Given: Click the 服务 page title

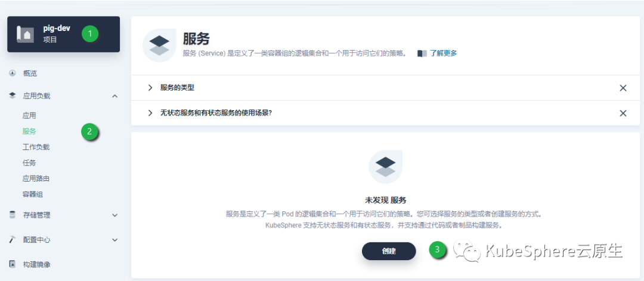Looking at the screenshot, I should [196, 39].
